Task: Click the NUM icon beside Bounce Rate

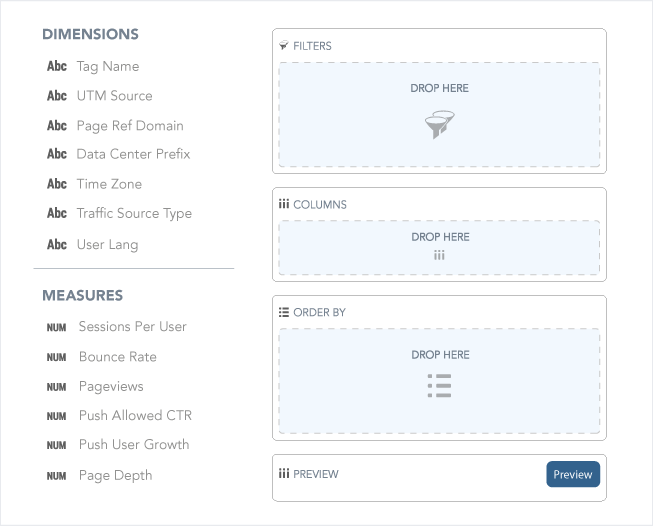Action: tap(56, 357)
